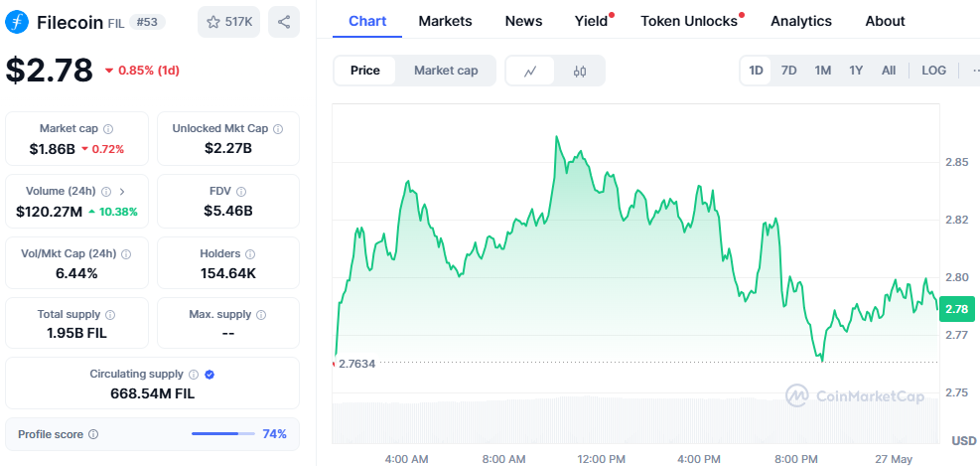This screenshot has width=980, height=466.
Task: Click the $2.27B unlocked market cap value
Action: click(228, 148)
